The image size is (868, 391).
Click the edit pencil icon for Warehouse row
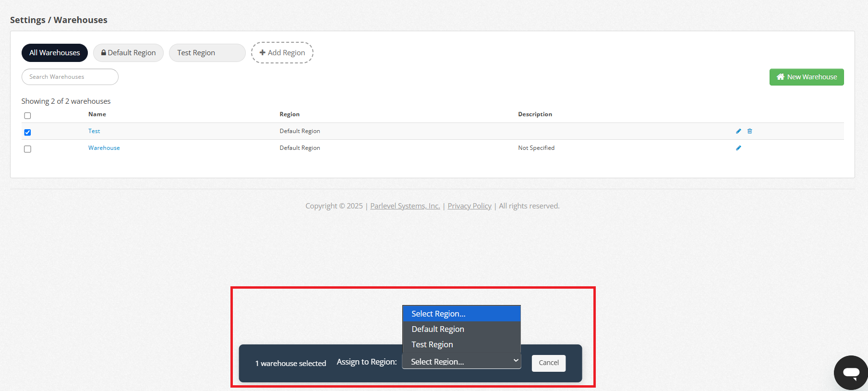point(738,148)
